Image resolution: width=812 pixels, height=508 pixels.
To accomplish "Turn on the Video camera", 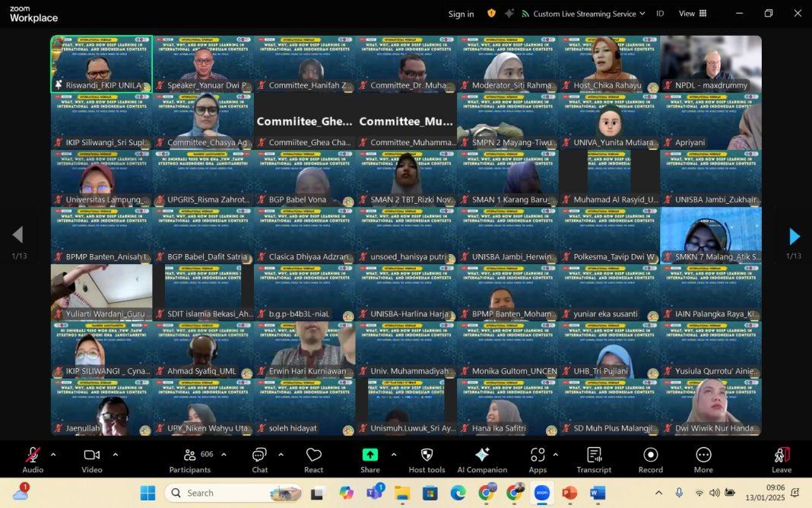I will pos(92,459).
